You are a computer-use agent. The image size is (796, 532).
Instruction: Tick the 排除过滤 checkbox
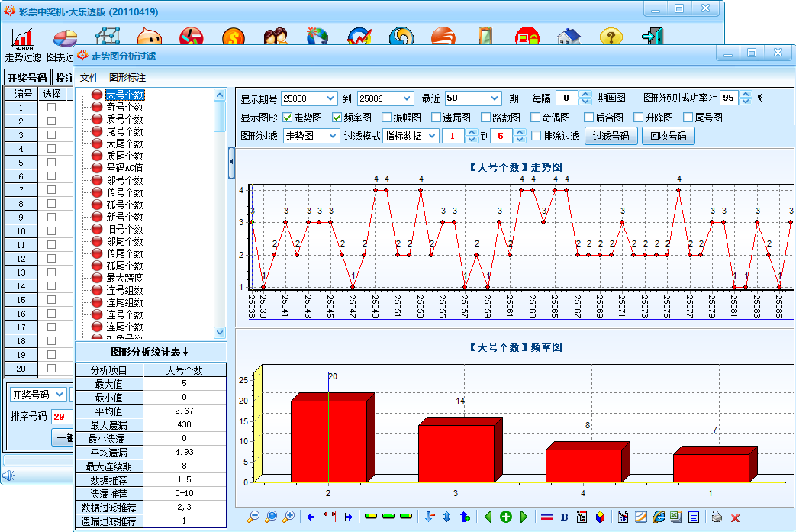click(537, 136)
